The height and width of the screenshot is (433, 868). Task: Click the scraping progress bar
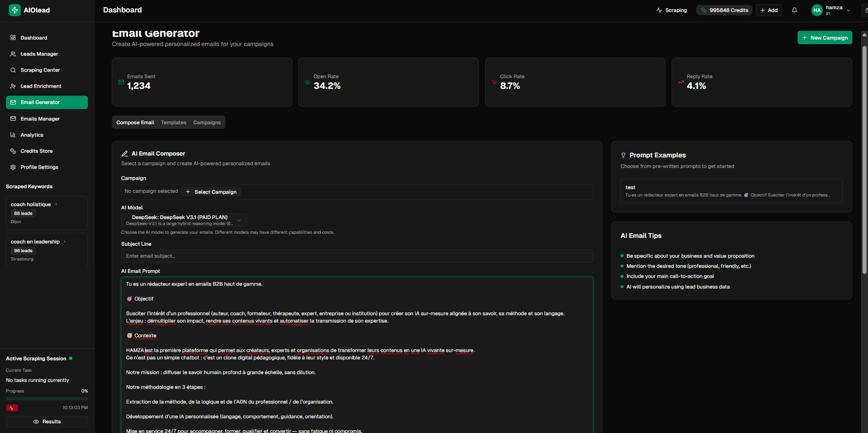(46, 398)
